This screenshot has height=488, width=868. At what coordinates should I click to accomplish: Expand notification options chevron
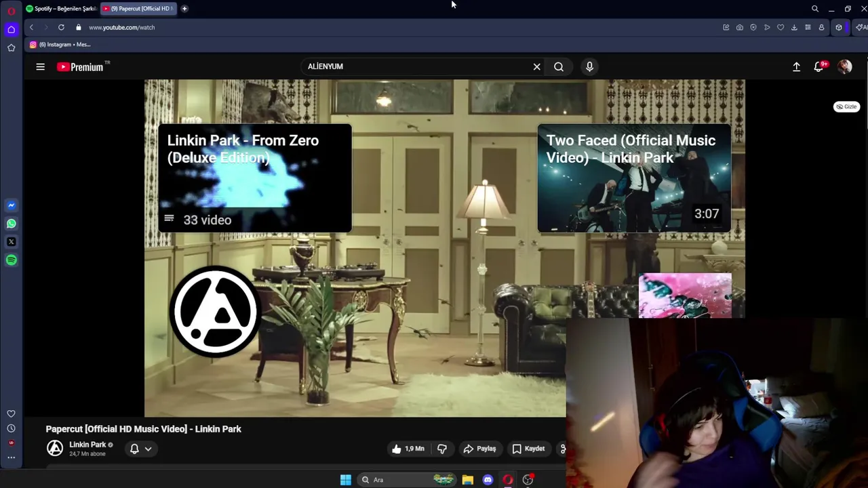[x=148, y=449]
